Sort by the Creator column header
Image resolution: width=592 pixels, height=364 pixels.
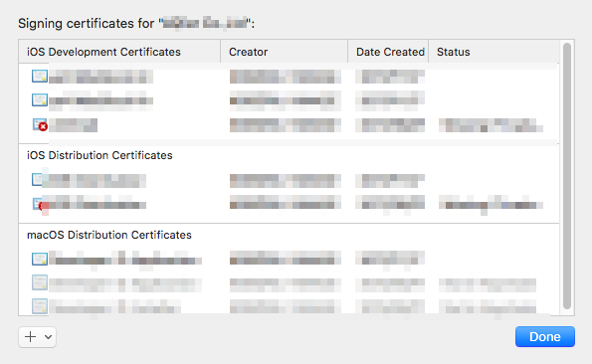point(284,52)
